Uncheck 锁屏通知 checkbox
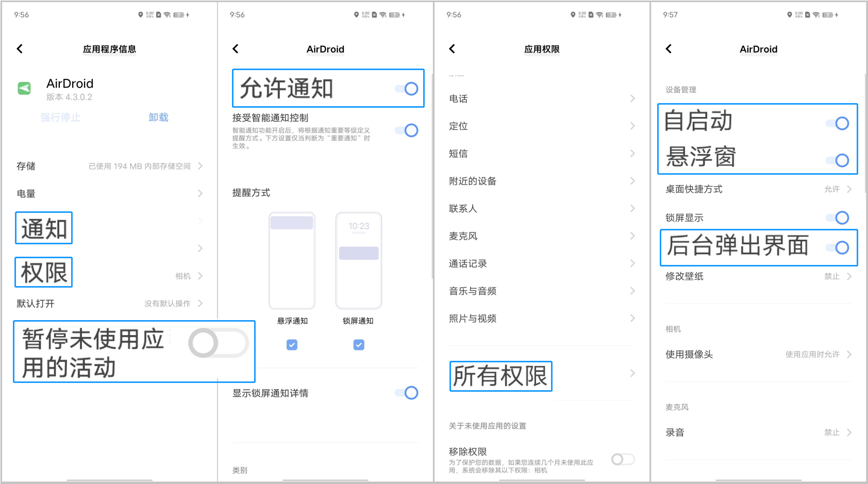This screenshot has height=484, width=868. [x=359, y=345]
